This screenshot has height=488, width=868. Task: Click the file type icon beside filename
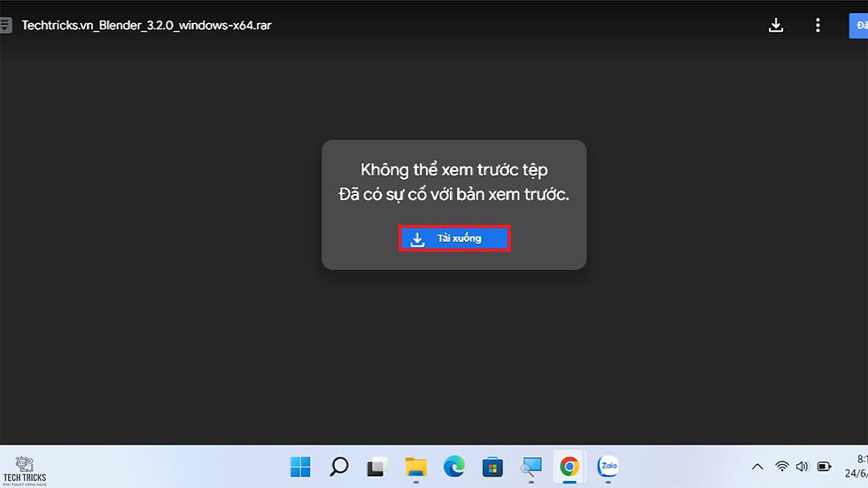(5, 25)
